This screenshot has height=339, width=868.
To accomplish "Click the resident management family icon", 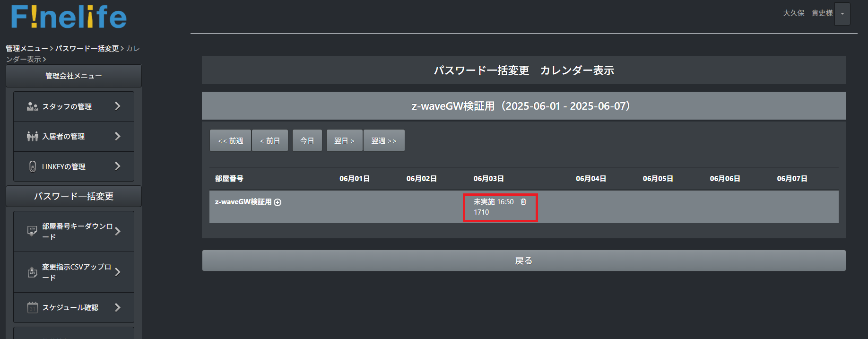I will [x=32, y=137].
